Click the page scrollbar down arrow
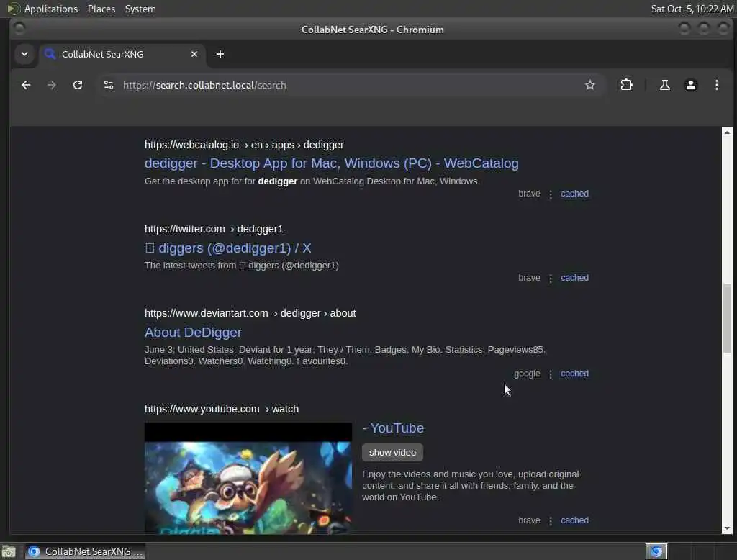Image resolution: width=737 pixels, height=560 pixels. [x=727, y=528]
